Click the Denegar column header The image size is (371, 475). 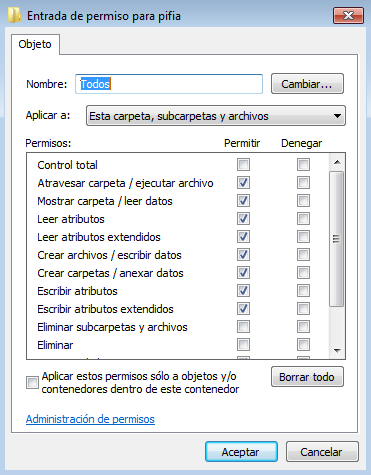(301, 143)
